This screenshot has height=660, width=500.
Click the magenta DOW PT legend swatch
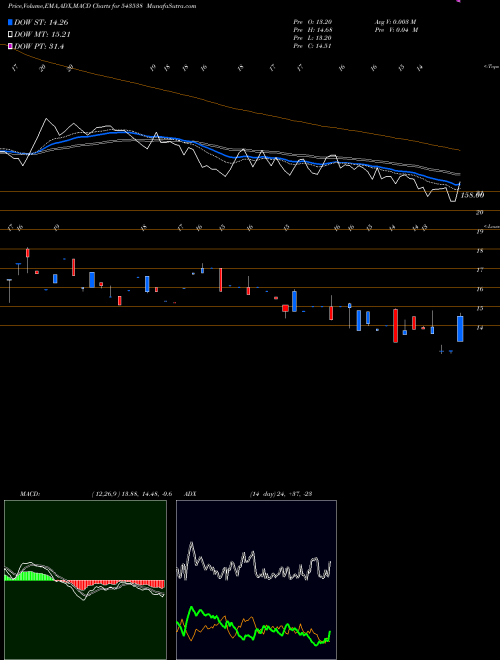(x=10, y=46)
